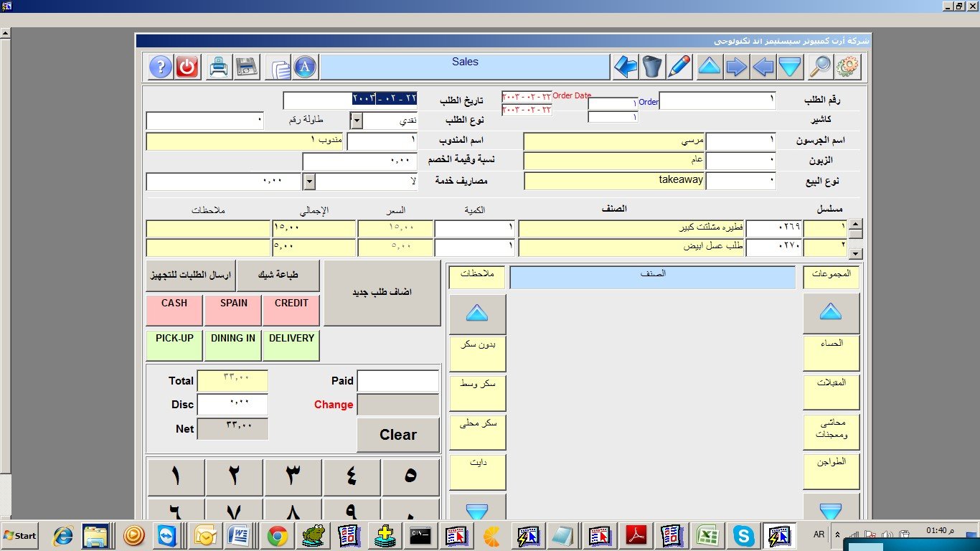Click the floppy disk save icon
Viewport: 980px width, 551px height.
(x=246, y=67)
